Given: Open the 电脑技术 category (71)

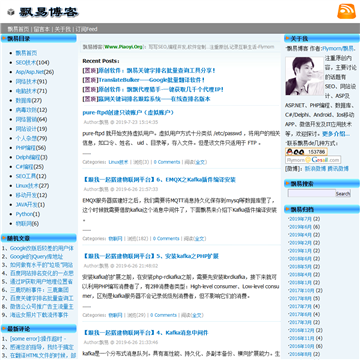Looking at the screenshot, I should 26,91.
